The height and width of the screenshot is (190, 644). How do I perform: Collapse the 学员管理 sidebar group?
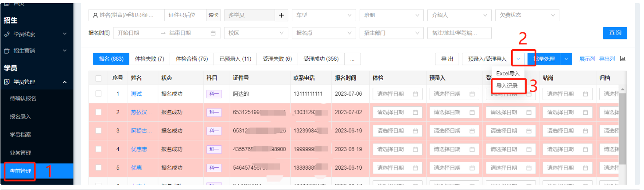[x=65, y=82]
